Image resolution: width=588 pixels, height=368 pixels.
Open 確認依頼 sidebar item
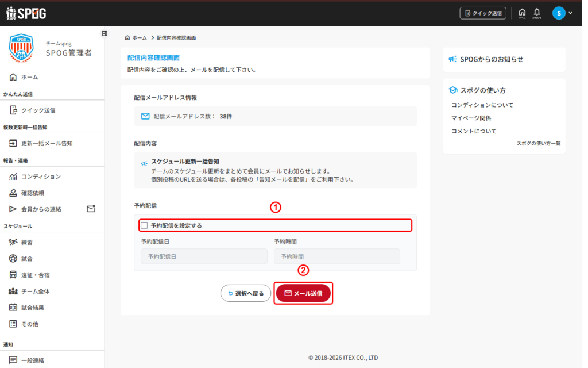33,193
